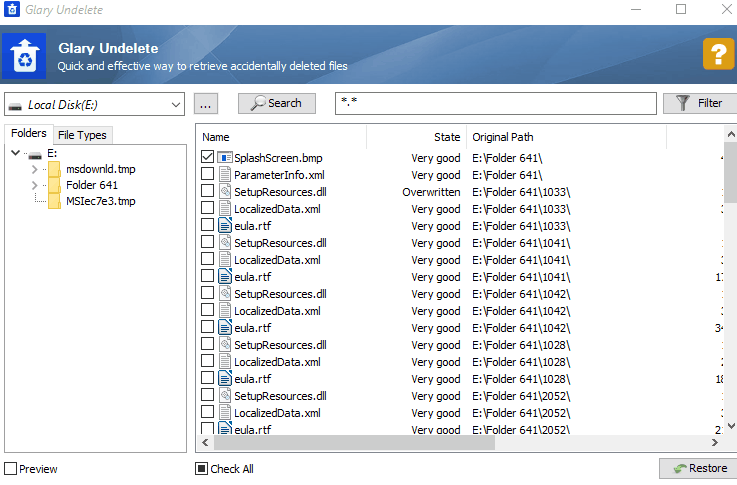Viewport: 737px width, 485px height.
Task: Click the Folder 641 folder icon in tree
Action: [54, 185]
